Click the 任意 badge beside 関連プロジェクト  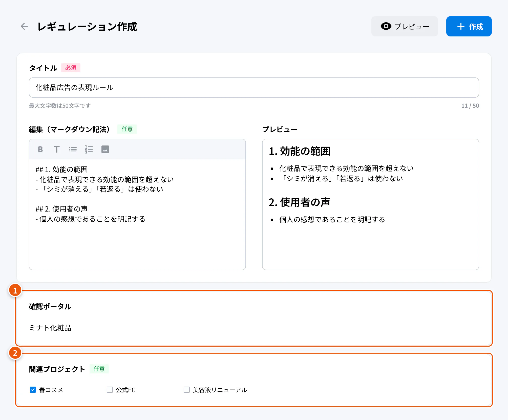(x=99, y=369)
